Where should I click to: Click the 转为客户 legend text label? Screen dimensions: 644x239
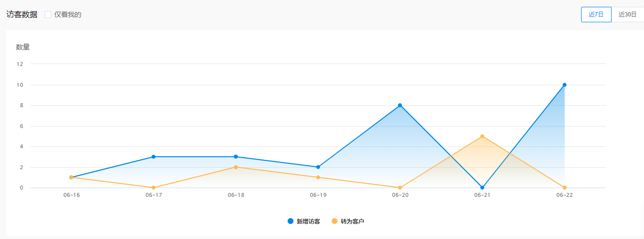(353, 222)
